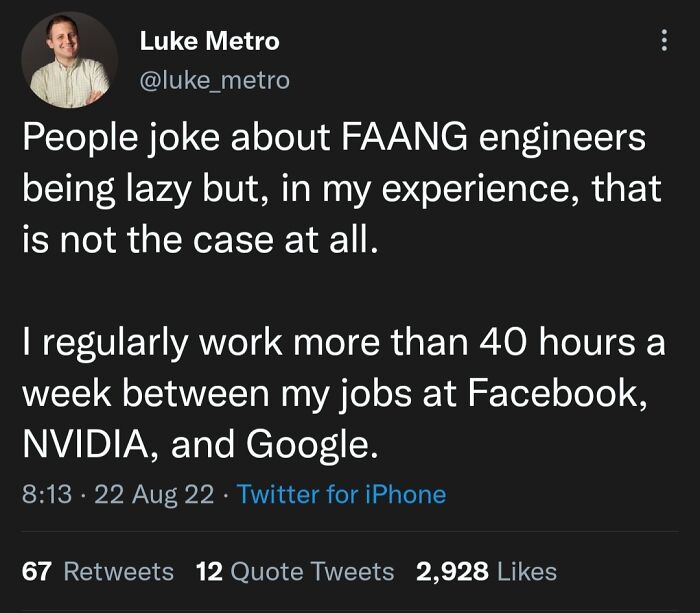Open the 12 Quote Tweets list
This screenshot has width=700, height=613.
(x=295, y=571)
